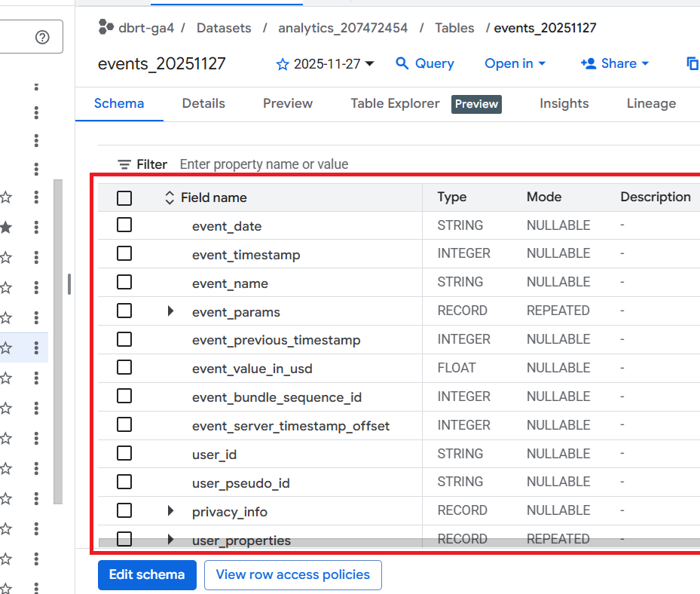Switch to the Details tab
Image resolution: width=700 pixels, height=594 pixels.
point(203,103)
